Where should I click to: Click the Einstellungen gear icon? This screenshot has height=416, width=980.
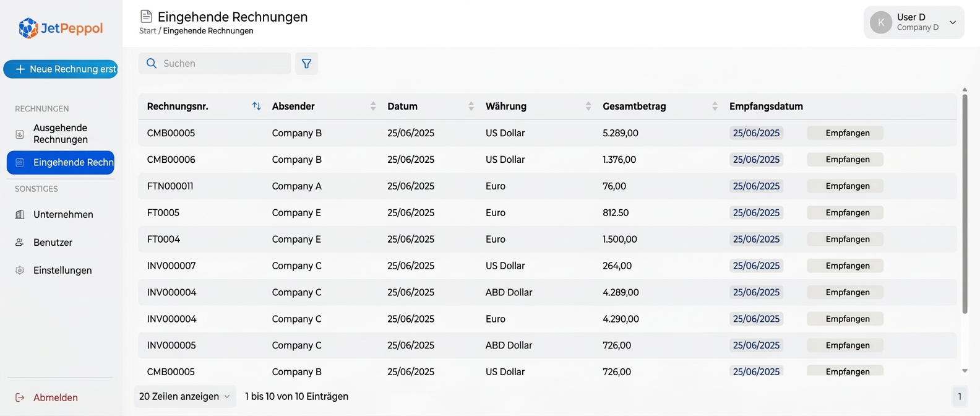click(x=20, y=270)
